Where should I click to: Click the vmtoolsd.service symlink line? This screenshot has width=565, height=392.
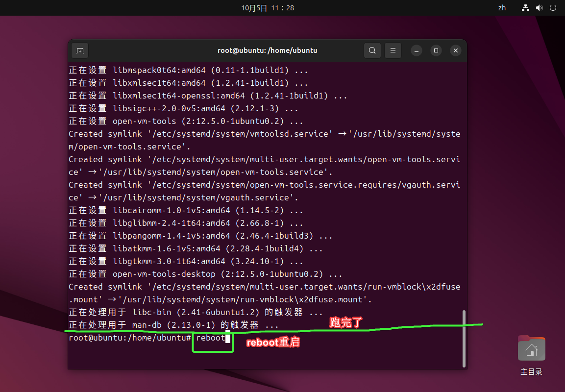click(265, 140)
